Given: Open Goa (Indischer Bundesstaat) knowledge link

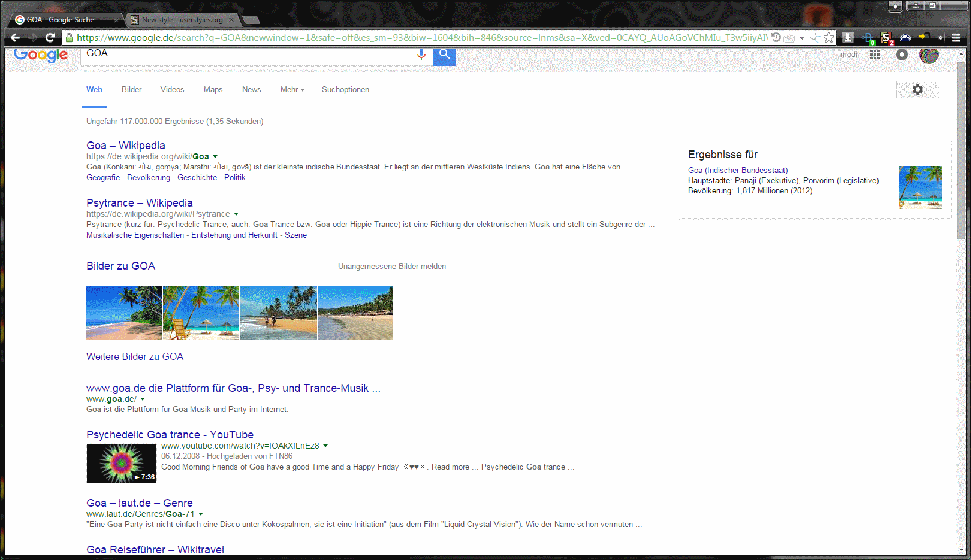Looking at the screenshot, I should 738,171.
